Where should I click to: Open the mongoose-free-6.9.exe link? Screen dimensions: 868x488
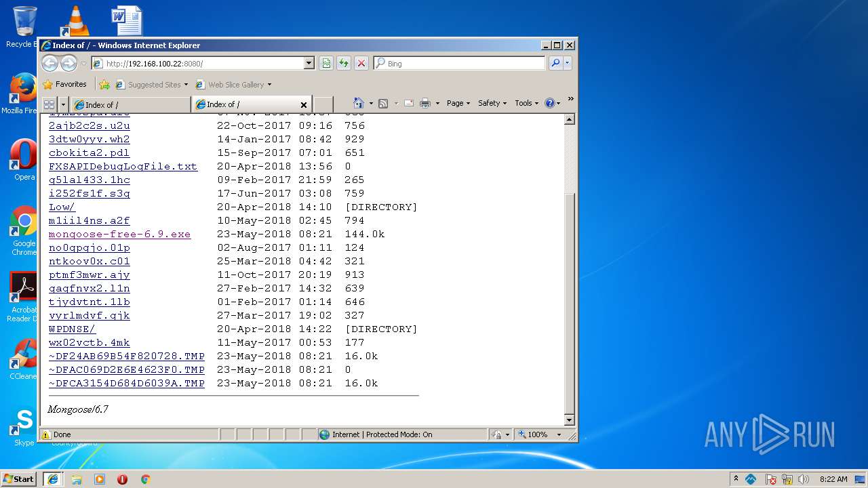pyautogui.click(x=119, y=234)
